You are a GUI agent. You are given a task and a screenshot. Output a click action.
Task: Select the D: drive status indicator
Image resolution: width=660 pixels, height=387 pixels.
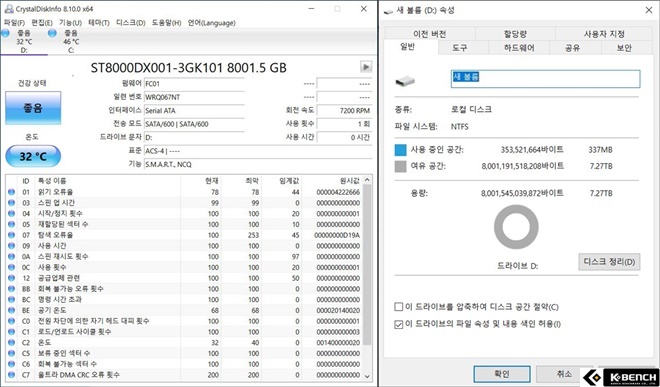18,41
